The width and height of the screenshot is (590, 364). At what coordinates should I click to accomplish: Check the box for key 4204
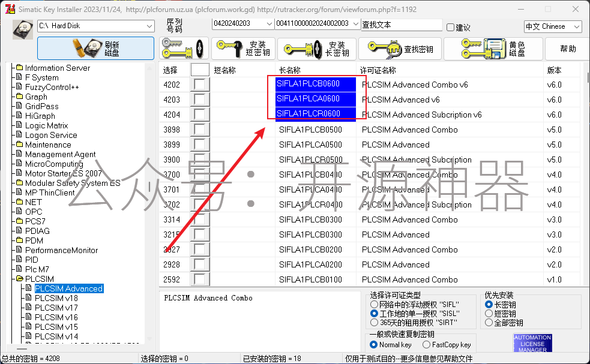coord(200,115)
